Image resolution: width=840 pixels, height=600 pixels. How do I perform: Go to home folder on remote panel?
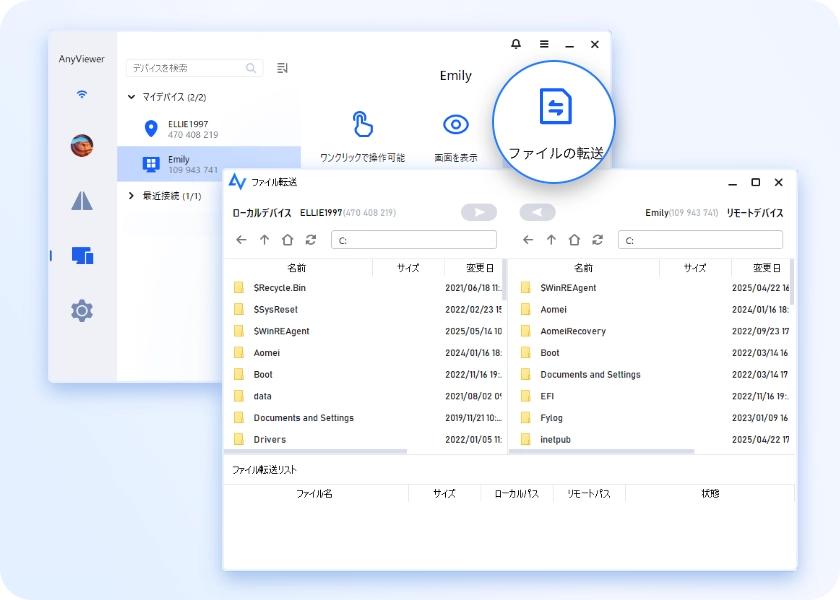click(x=574, y=240)
